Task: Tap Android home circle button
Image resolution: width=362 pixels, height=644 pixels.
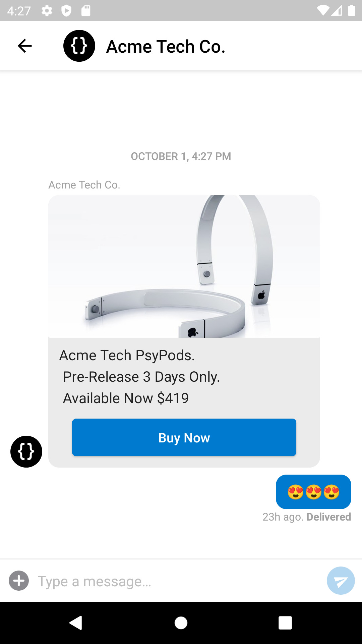Action: pos(181,623)
